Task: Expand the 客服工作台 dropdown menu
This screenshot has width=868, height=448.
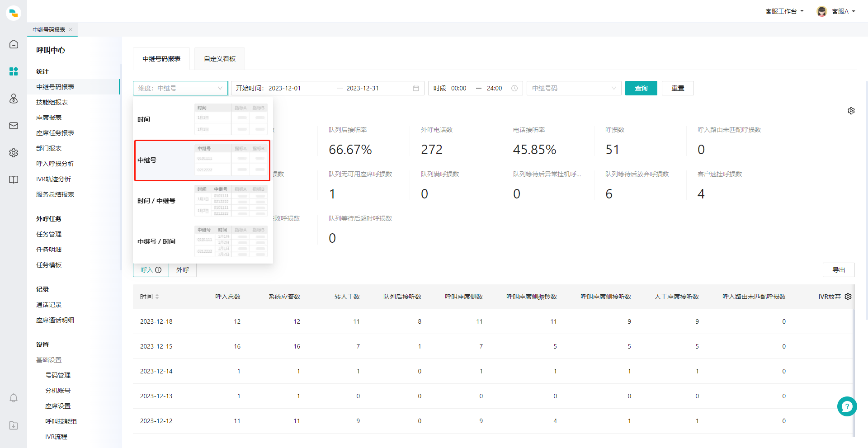Action: (784, 11)
